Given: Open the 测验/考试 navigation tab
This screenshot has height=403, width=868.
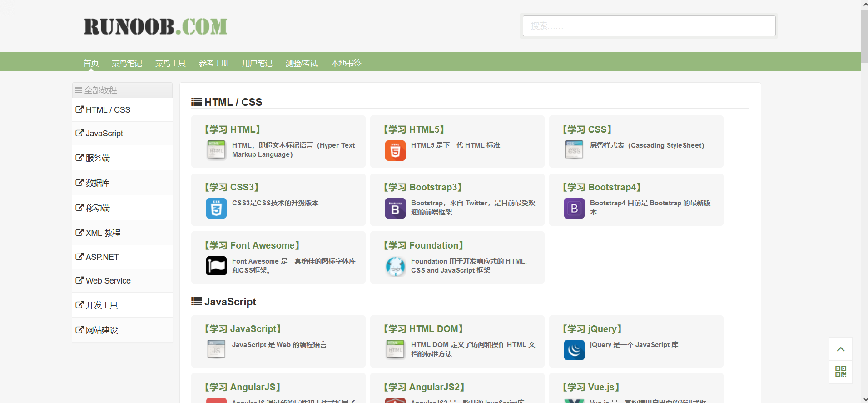Looking at the screenshot, I should pyautogui.click(x=302, y=63).
